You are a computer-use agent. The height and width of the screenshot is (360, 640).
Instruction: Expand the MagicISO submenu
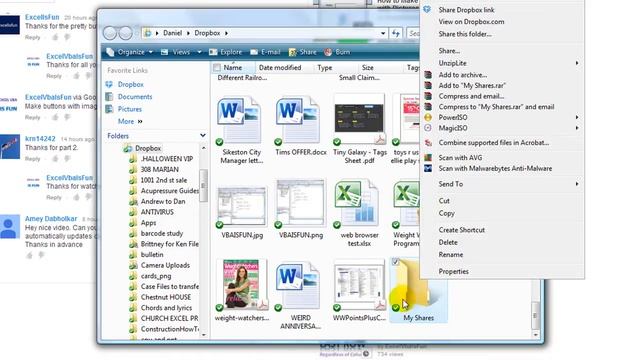point(577,128)
